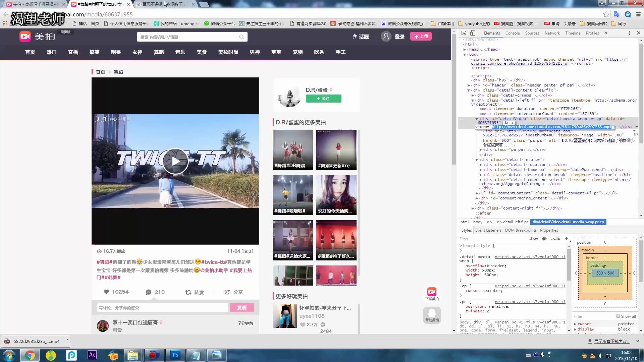Open the DevTools Console tab
644x362 pixels.
tap(512, 33)
